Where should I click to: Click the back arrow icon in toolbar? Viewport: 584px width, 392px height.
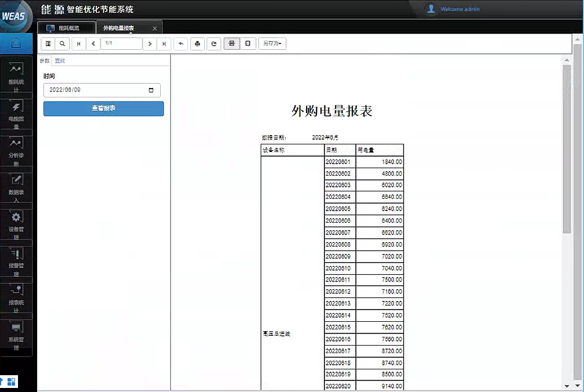point(181,43)
